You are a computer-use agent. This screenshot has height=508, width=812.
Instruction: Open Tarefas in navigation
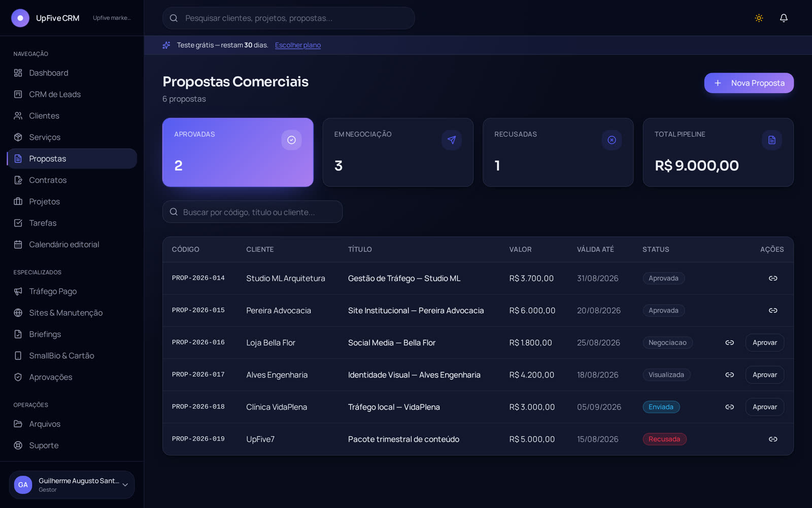(x=72, y=223)
